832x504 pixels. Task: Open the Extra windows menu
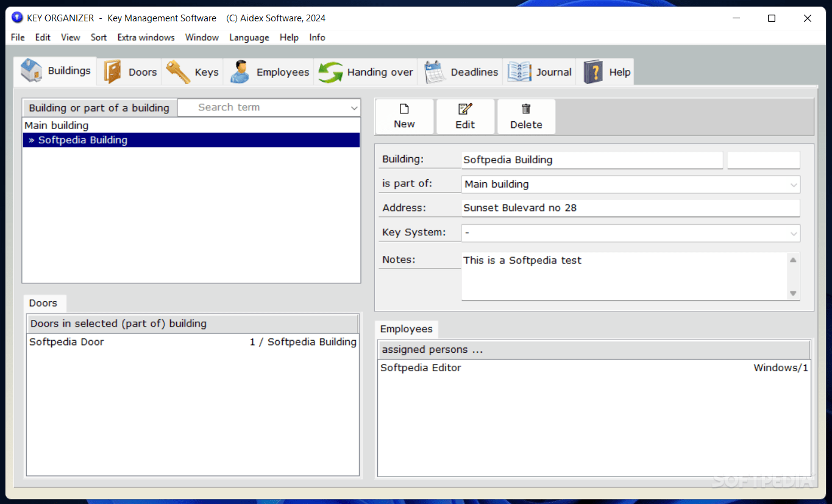click(146, 37)
